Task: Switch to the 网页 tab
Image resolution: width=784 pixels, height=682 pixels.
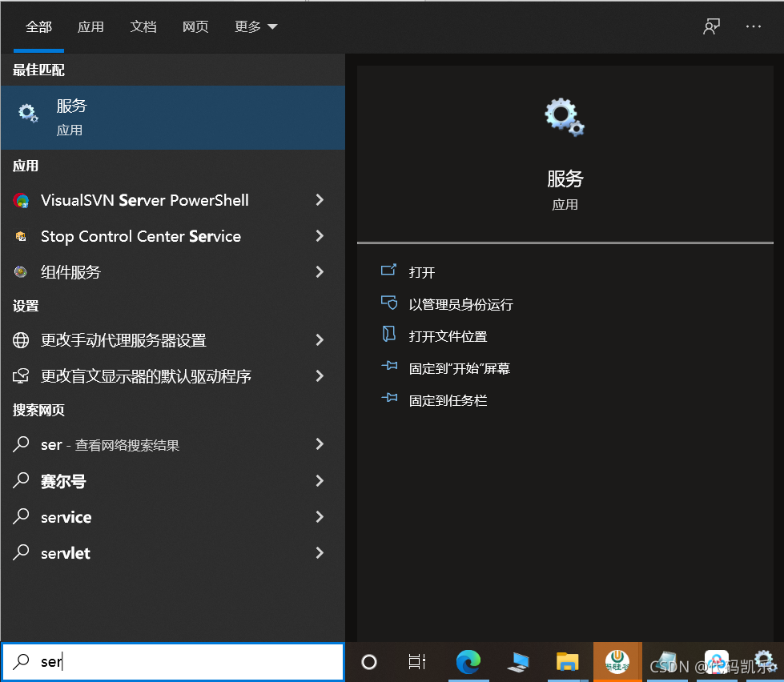Action: (195, 26)
